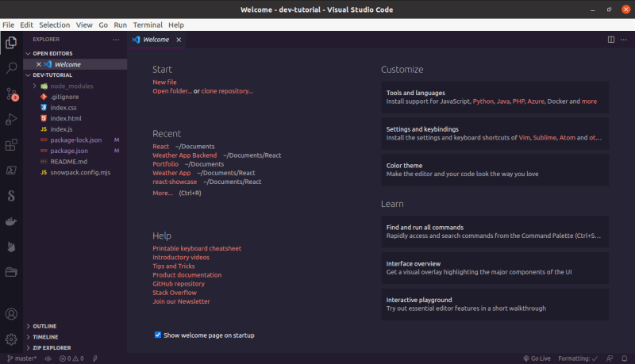Close the Welcome tab
The image size is (635, 364).
point(179,40)
